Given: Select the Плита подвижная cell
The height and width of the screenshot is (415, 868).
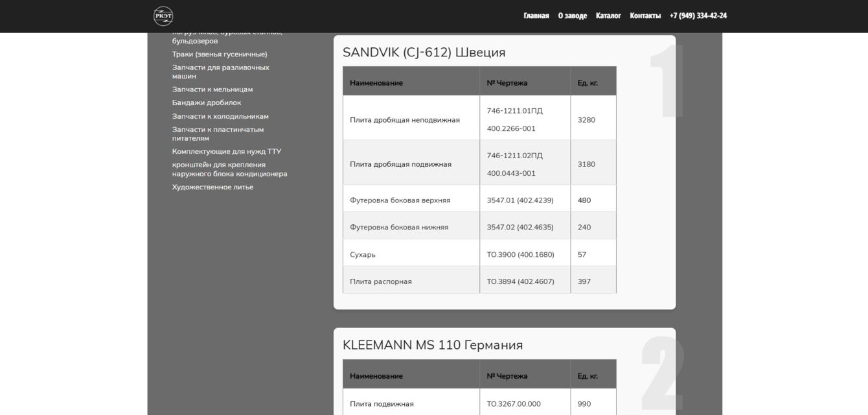Looking at the screenshot, I should [x=411, y=402].
